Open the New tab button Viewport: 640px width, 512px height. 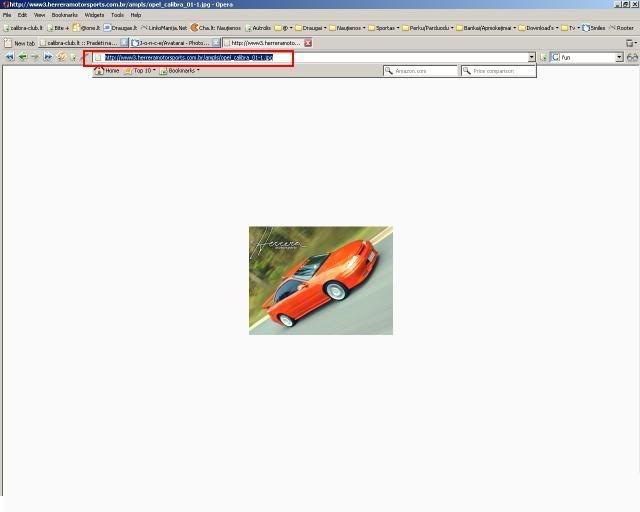point(20,43)
